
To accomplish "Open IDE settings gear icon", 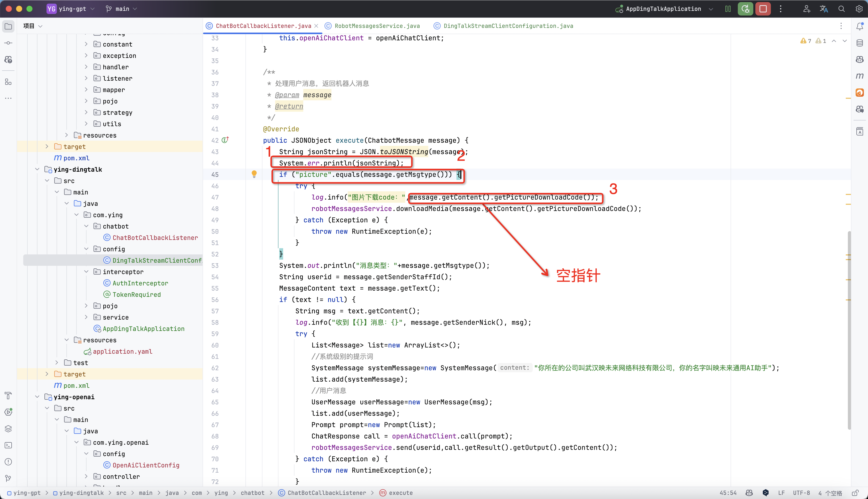I will tap(859, 9).
